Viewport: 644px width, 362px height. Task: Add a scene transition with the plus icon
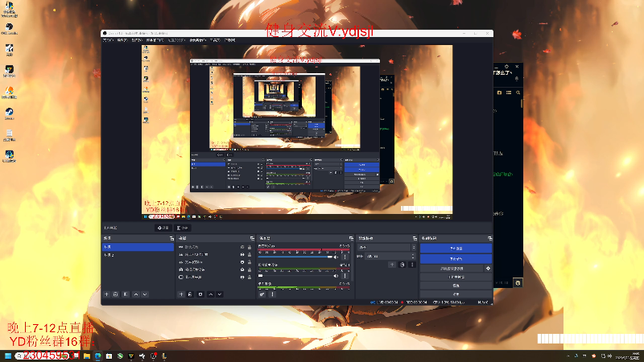tap(392, 265)
